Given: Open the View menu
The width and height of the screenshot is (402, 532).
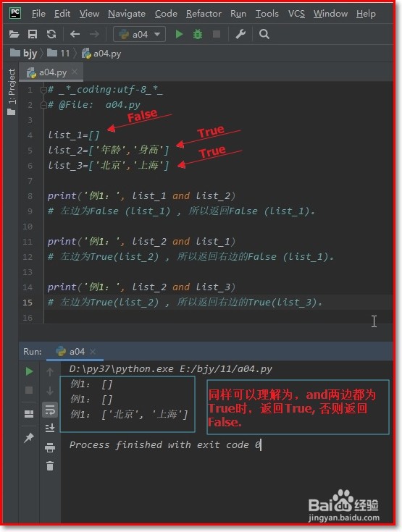Looking at the screenshot, I should [x=89, y=14].
